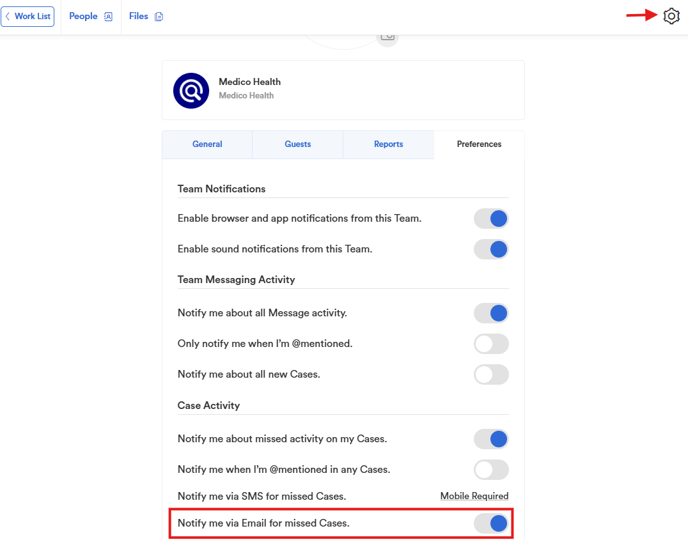Screen dimensions: 688x540
Task: Go back to Work List
Action: (28, 17)
